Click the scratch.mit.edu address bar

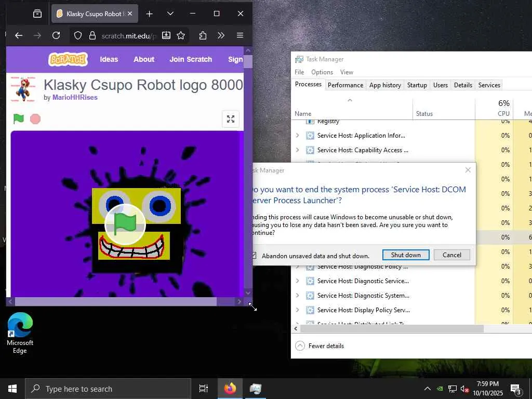(x=129, y=36)
